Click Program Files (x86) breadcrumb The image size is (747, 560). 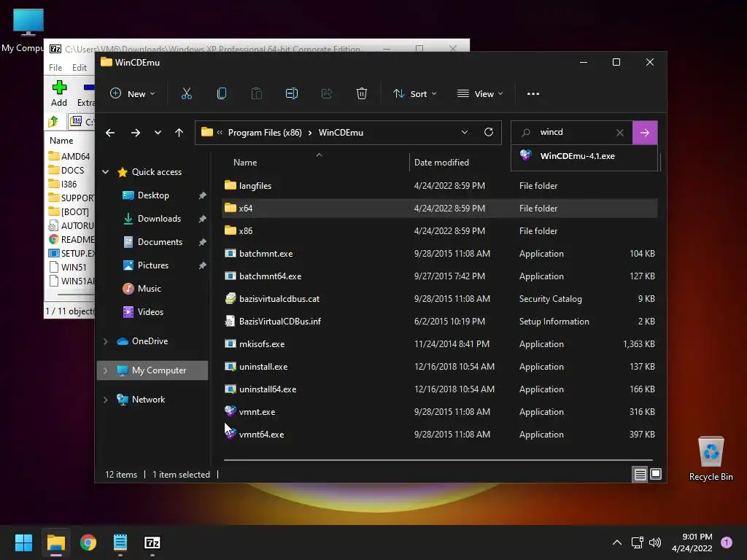(264, 133)
